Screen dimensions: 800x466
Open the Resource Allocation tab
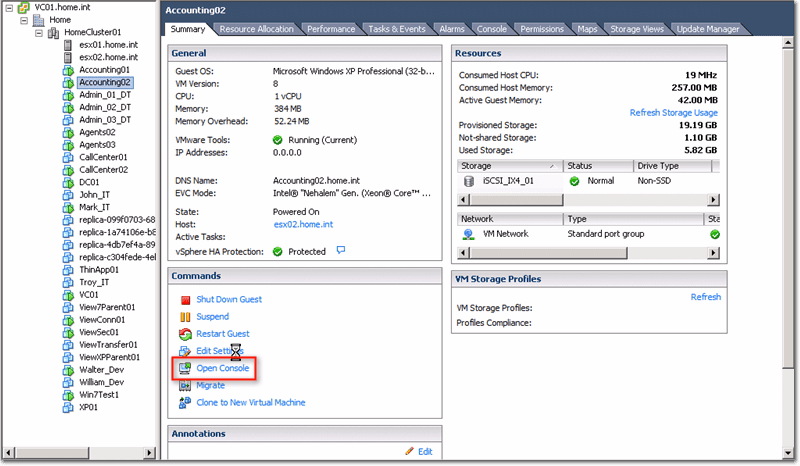tap(257, 29)
